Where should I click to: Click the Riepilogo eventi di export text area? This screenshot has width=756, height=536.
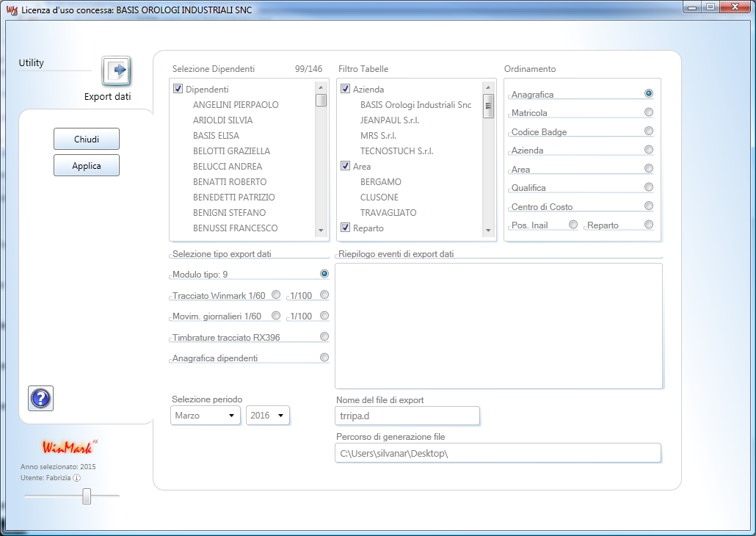498,326
